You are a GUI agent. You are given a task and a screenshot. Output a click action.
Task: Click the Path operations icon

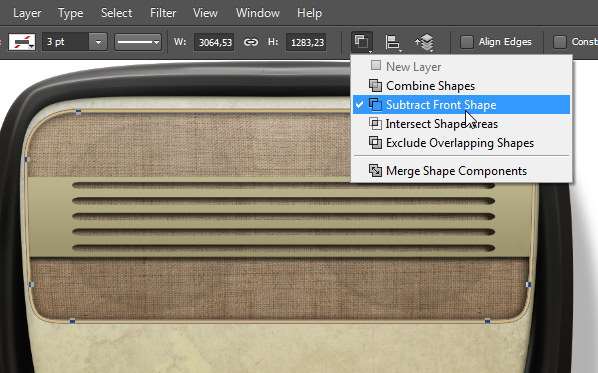click(x=362, y=42)
